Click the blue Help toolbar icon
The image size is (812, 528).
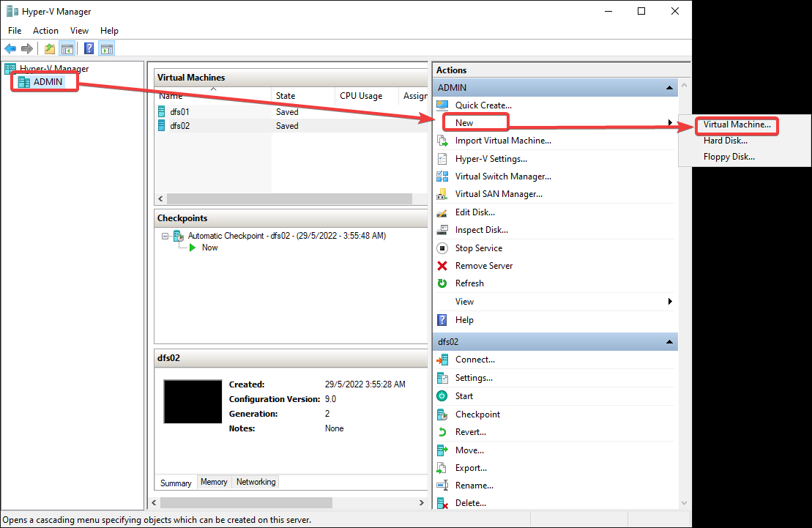click(89, 49)
